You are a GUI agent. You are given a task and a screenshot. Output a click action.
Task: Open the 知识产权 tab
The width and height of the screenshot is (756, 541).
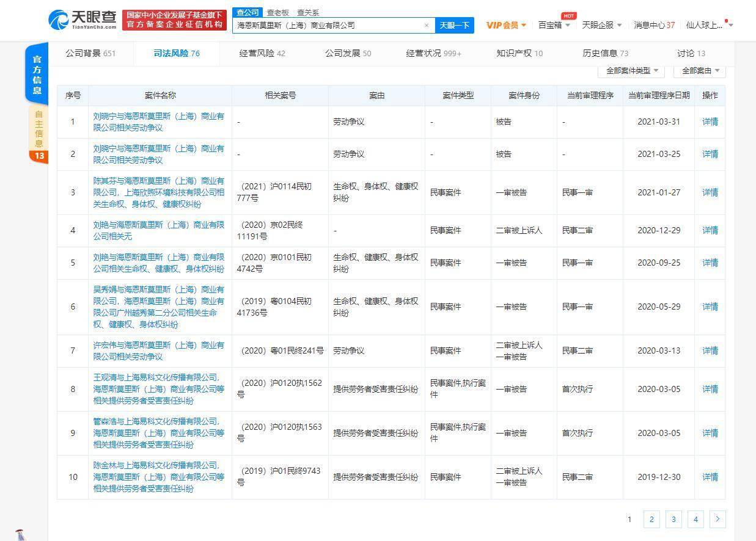(x=519, y=53)
